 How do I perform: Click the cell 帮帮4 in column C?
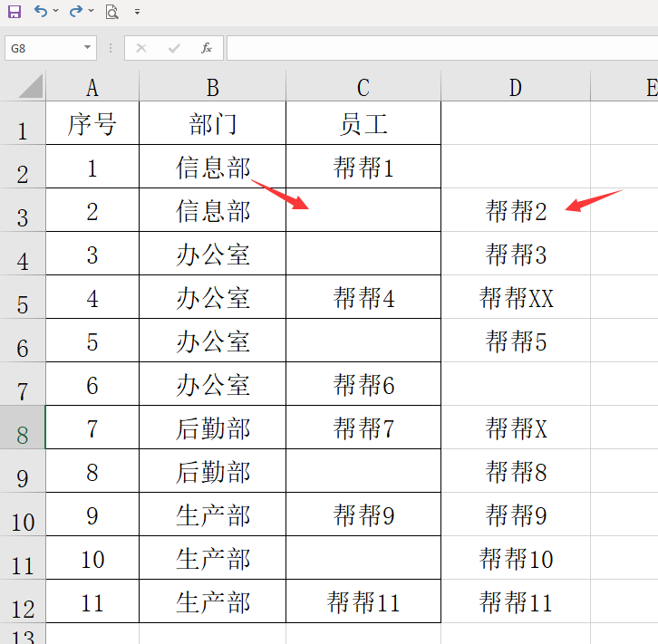[x=363, y=297]
